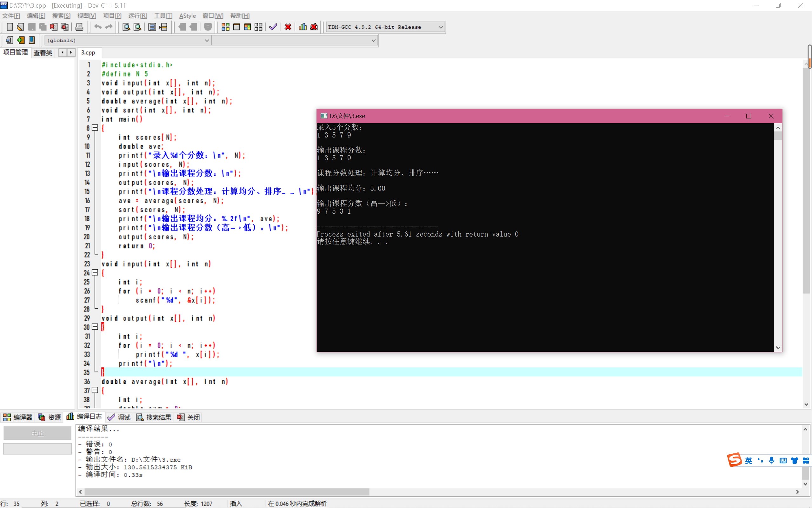Screen dimensions: 812x508
Task: Open the 运行[R] menu
Action: [x=137, y=16]
